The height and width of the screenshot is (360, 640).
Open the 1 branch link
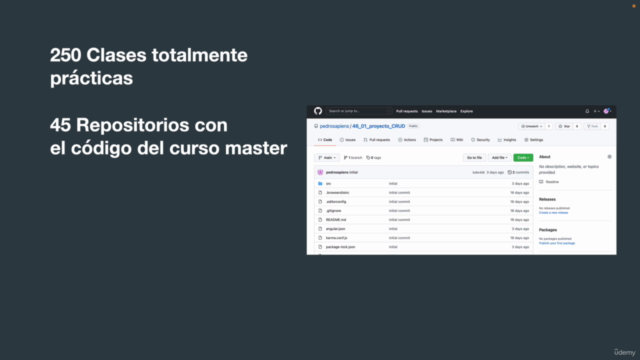click(353, 158)
